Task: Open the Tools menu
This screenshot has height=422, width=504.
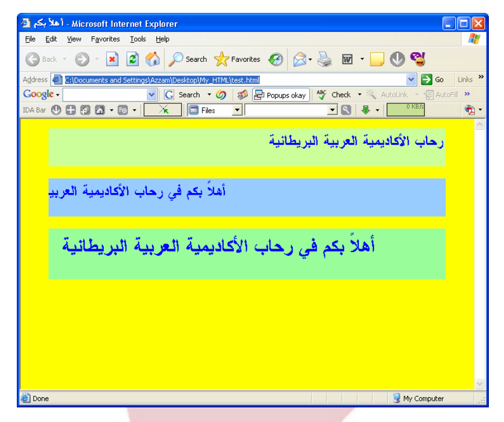Action: click(137, 39)
